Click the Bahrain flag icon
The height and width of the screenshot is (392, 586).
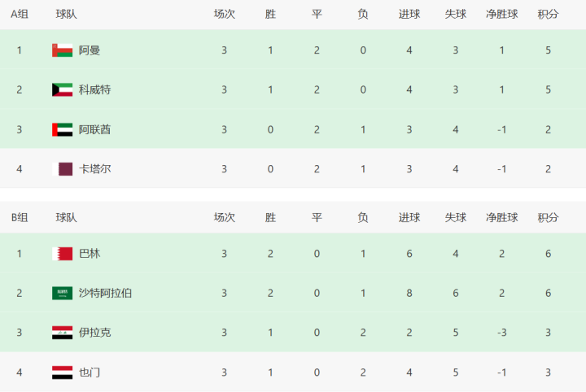tap(62, 254)
